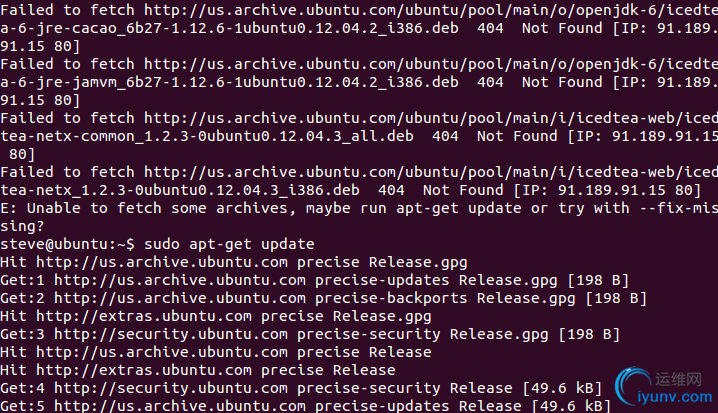This screenshot has width=718, height=413.
Task: Click the Get:4 precise-security Release line
Action: point(301,388)
